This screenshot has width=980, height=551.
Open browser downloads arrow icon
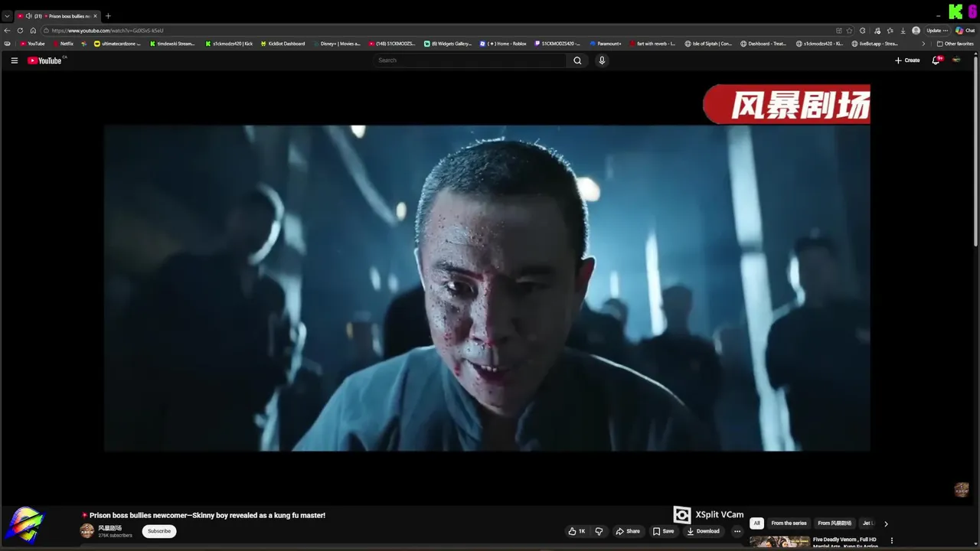(x=903, y=31)
